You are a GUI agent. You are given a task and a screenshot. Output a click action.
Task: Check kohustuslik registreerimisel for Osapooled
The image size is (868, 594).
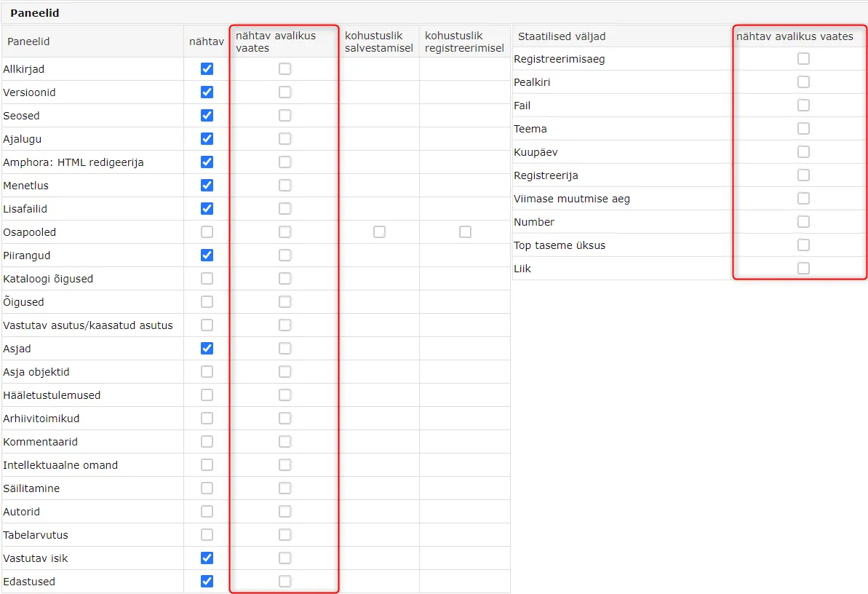tap(465, 231)
